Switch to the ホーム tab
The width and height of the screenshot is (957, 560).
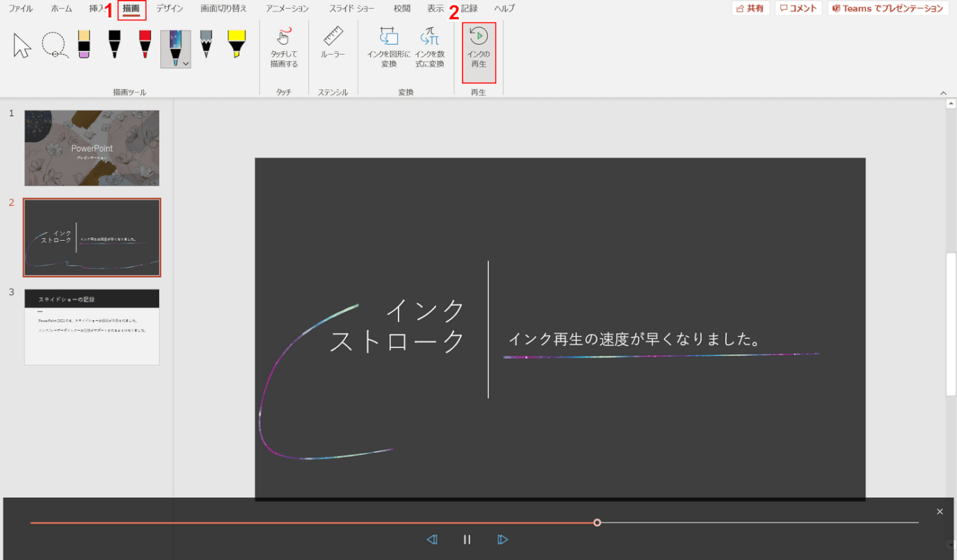[x=61, y=8]
